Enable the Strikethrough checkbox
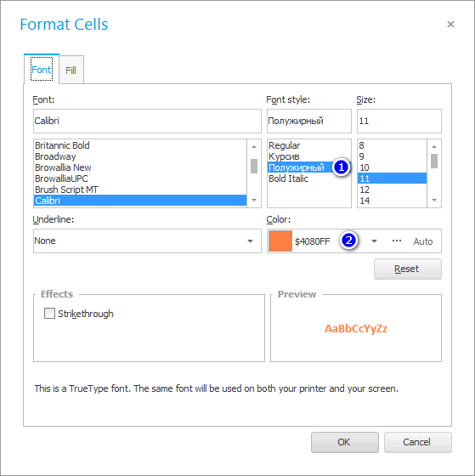This screenshot has height=476, width=475. tap(49, 314)
